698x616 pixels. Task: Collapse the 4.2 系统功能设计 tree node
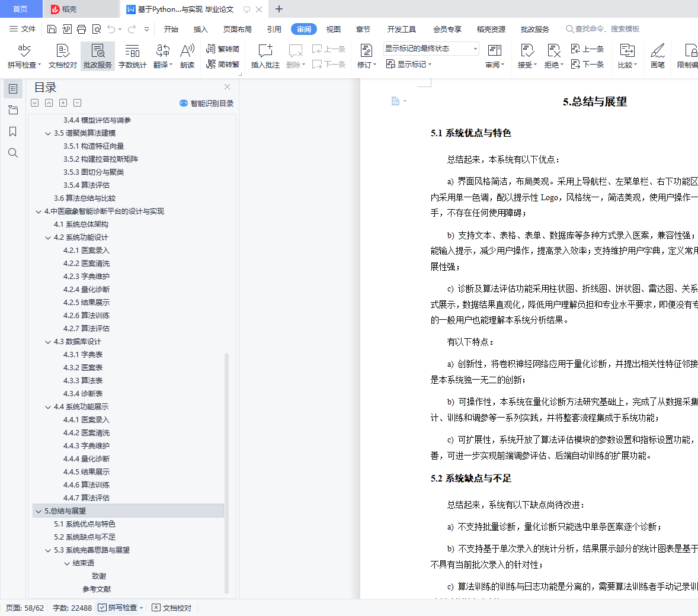click(x=48, y=238)
